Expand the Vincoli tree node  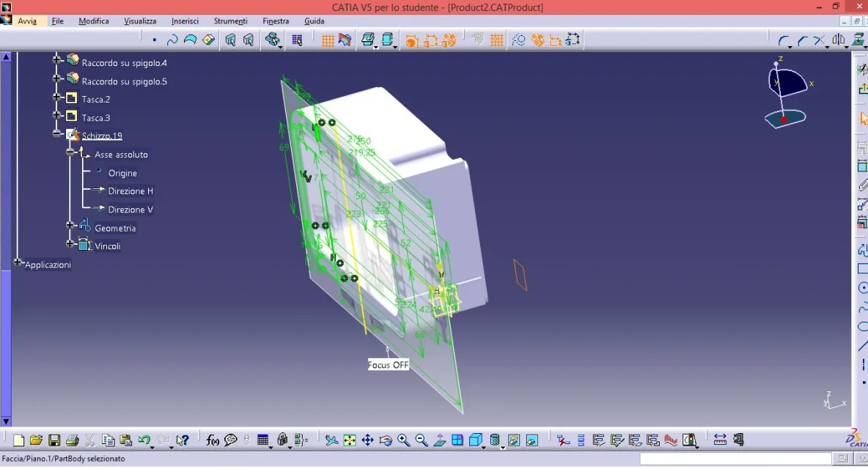pyautogui.click(x=70, y=243)
